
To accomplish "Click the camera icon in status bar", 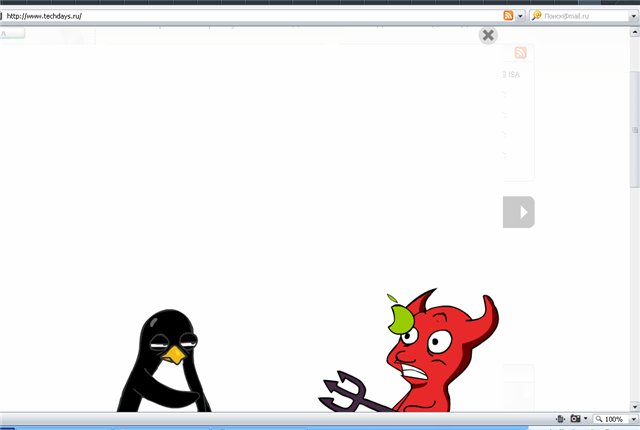I will (x=576, y=419).
